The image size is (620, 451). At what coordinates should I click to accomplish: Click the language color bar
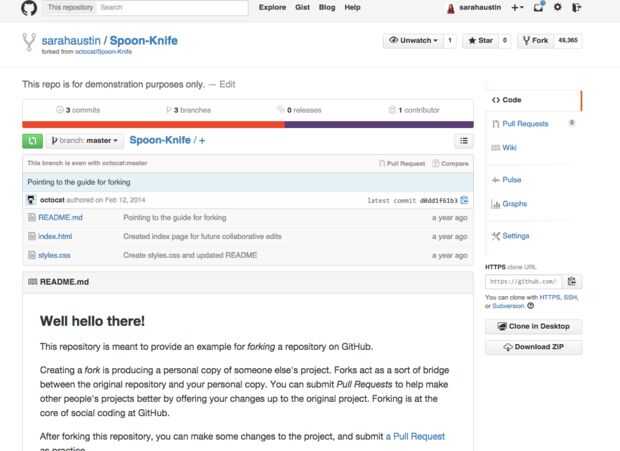248,125
